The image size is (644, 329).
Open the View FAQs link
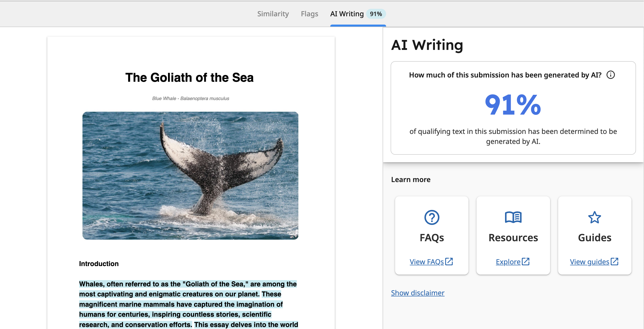click(427, 262)
